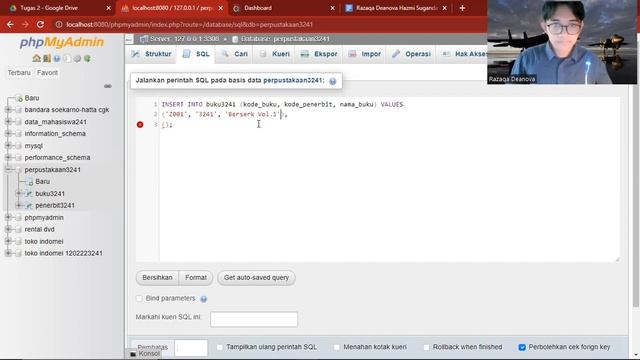Click Get auto-saved query button
The height and width of the screenshot is (360, 640).
[256, 278]
